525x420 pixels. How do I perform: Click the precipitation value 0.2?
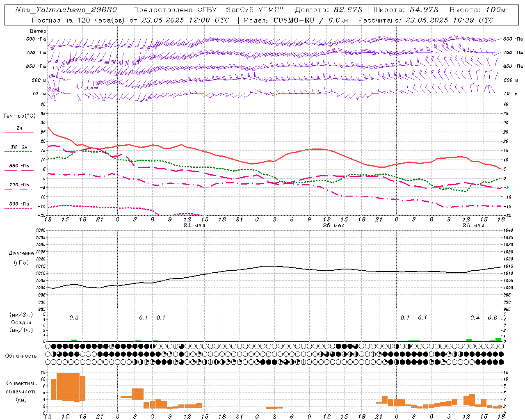74,318
